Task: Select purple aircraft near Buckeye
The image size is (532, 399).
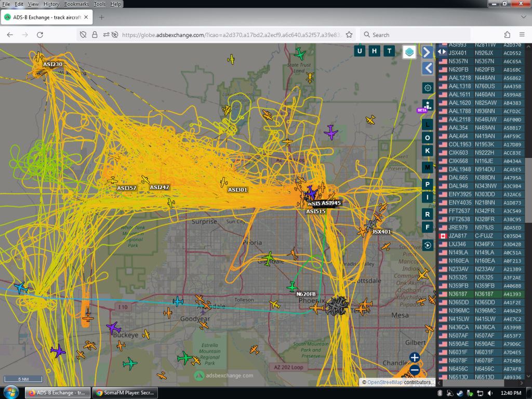Action: pyautogui.click(x=113, y=328)
